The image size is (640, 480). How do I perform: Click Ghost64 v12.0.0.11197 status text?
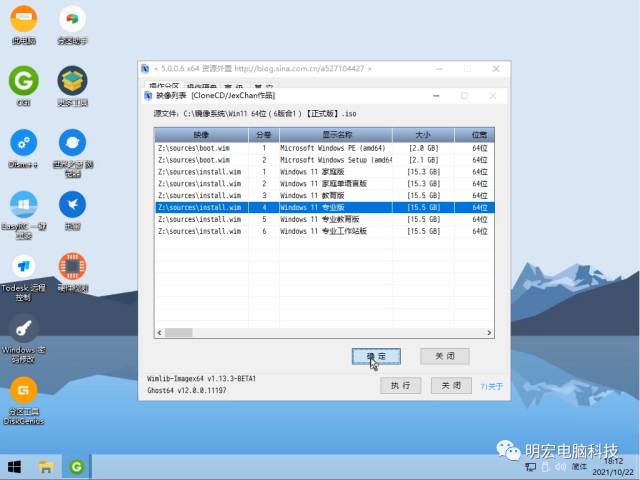click(x=187, y=391)
